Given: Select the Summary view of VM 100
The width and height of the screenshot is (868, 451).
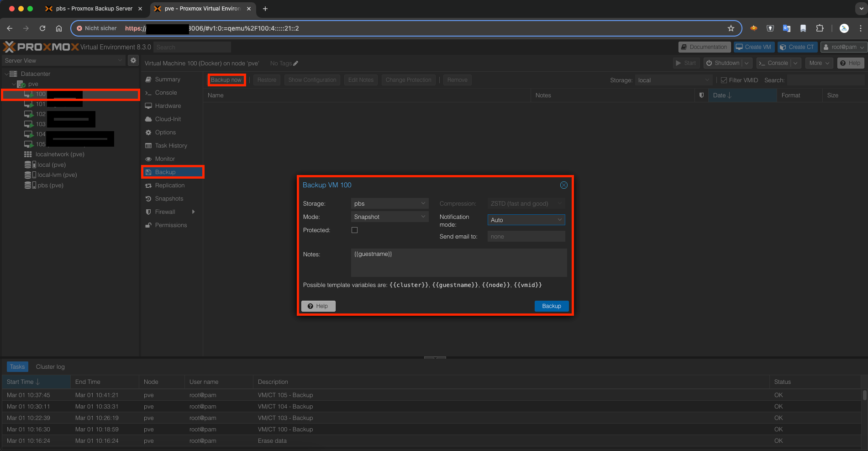Looking at the screenshot, I should (x=167, y=79).
